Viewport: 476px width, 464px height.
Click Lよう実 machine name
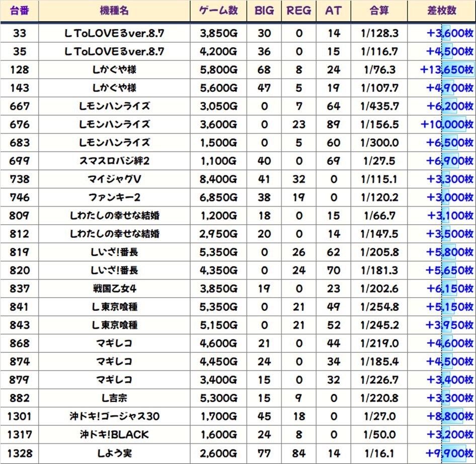[x=114, y=453]
